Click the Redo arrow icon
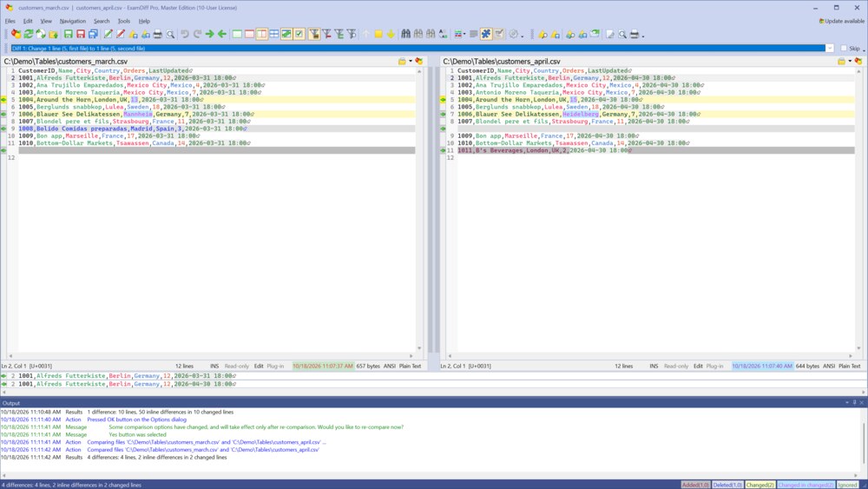Image resolution: width=868 pixels, height=489 pixels. [197, 35]
